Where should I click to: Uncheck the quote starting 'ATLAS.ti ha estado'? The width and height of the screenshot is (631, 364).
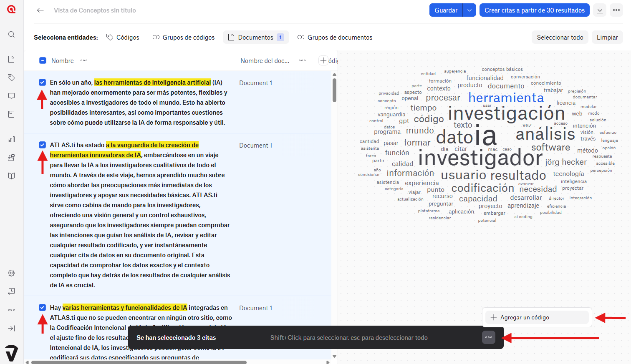(42, 145)
